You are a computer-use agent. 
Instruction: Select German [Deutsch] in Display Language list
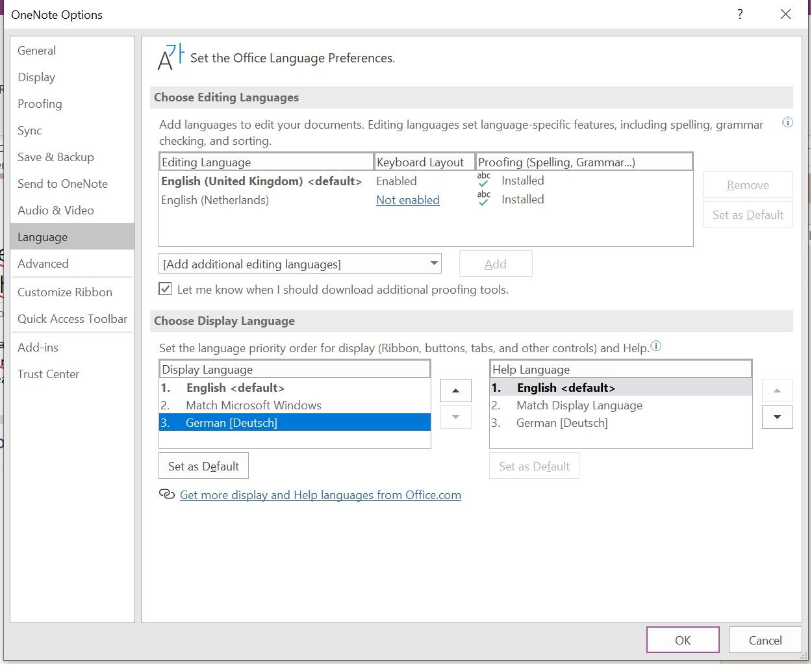(295, 422)
